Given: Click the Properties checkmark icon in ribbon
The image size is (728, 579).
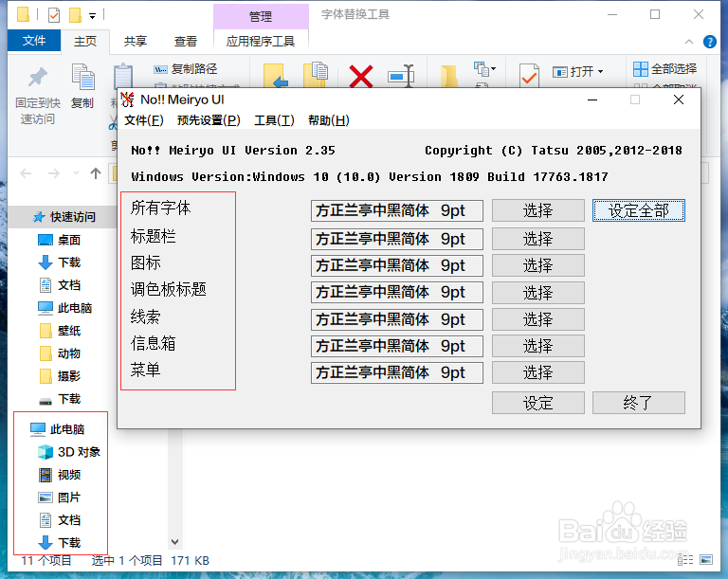Looking at the screenshot, I should click(529, 76).
